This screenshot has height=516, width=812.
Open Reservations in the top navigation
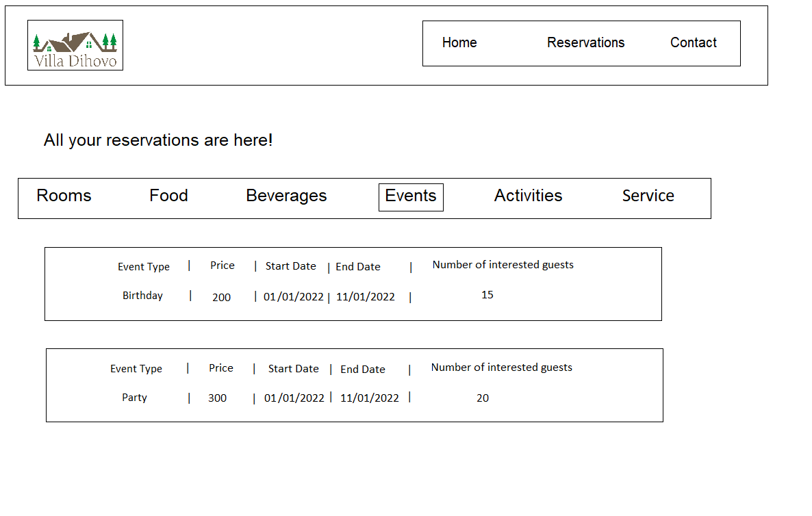point(585,42)
